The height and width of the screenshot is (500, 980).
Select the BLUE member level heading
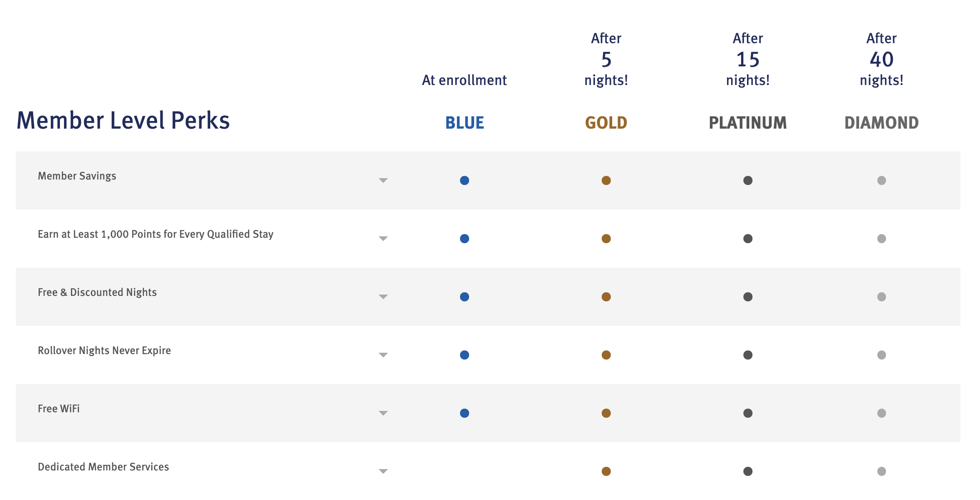tap(464, 123)
